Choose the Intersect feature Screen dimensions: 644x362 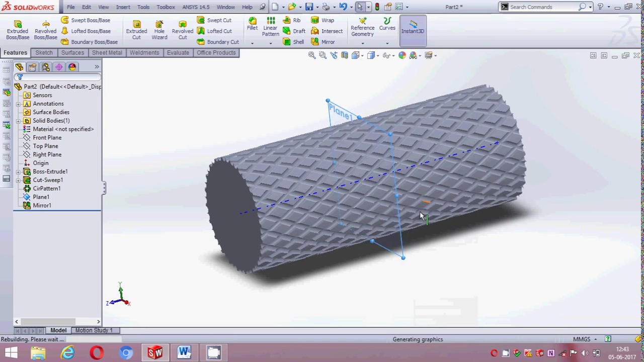click(327, 31)
